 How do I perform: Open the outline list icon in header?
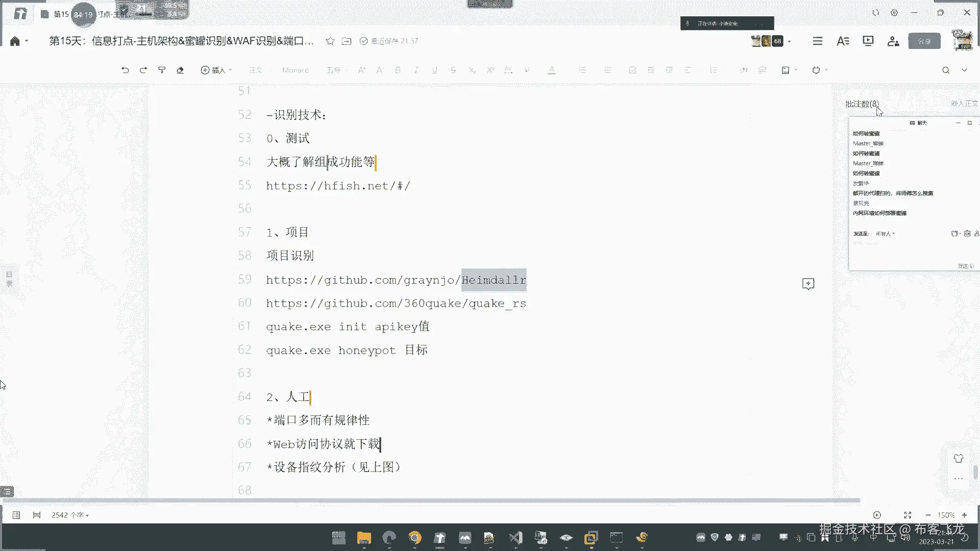coord(818,41)
